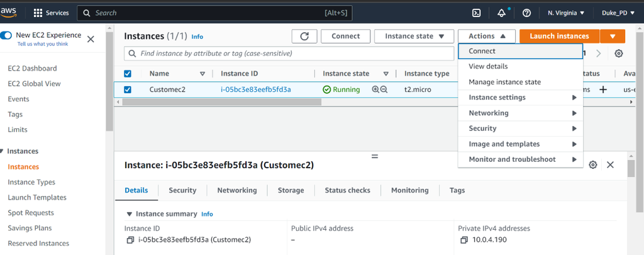Viewport: 644px width, 255px height.
Task: Close the instance details panel
Action: pyautogui.click(x=610, y=165)
